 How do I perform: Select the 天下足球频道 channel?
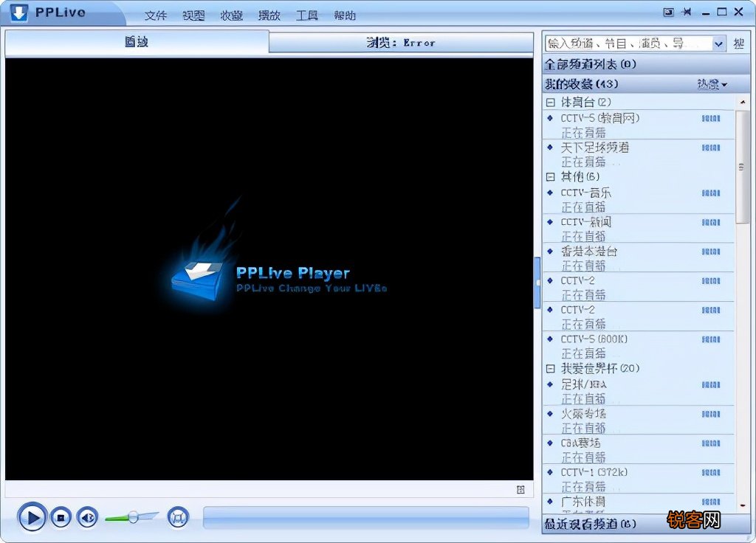coord(639,154)
